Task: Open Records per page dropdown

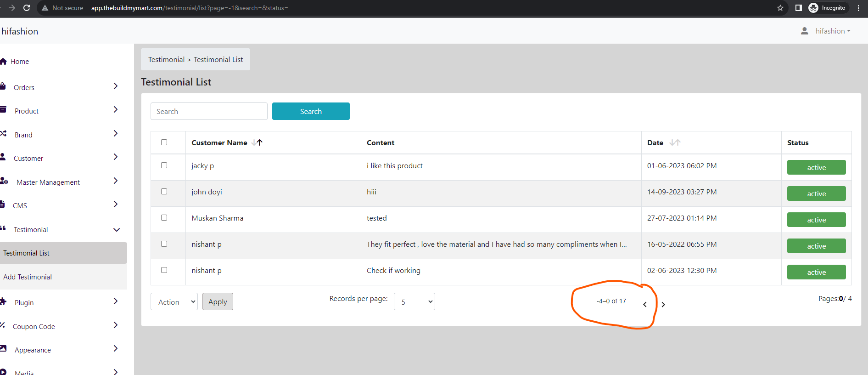Action: pyautogui.click(x=414, y=301)
